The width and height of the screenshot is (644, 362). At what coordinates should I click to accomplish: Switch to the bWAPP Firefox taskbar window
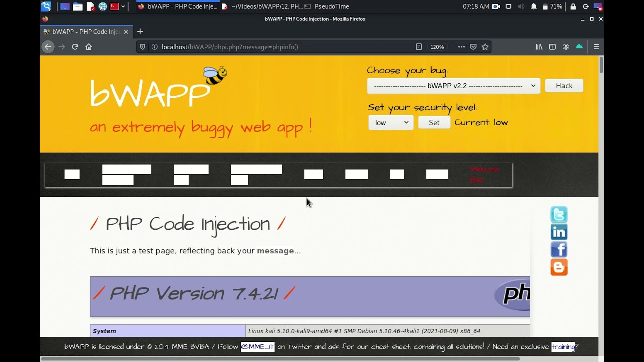tap(178, 6)
